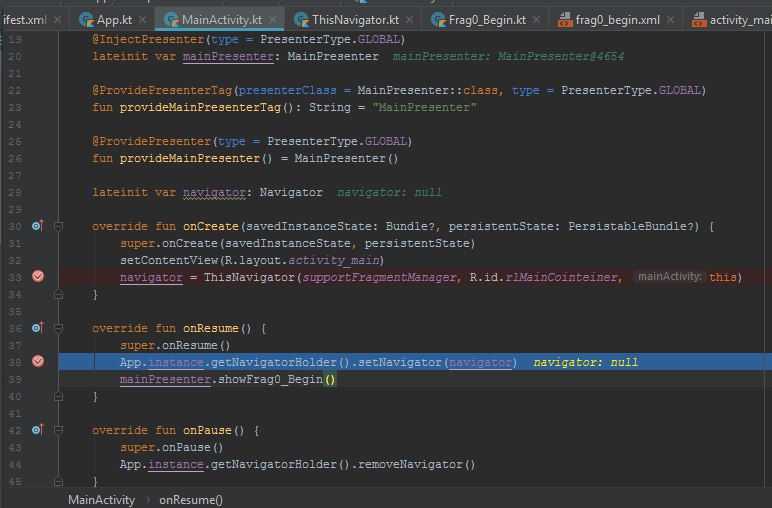Collapse the onResume function fold marker
The image size is (772, 508).
(58, 328)
